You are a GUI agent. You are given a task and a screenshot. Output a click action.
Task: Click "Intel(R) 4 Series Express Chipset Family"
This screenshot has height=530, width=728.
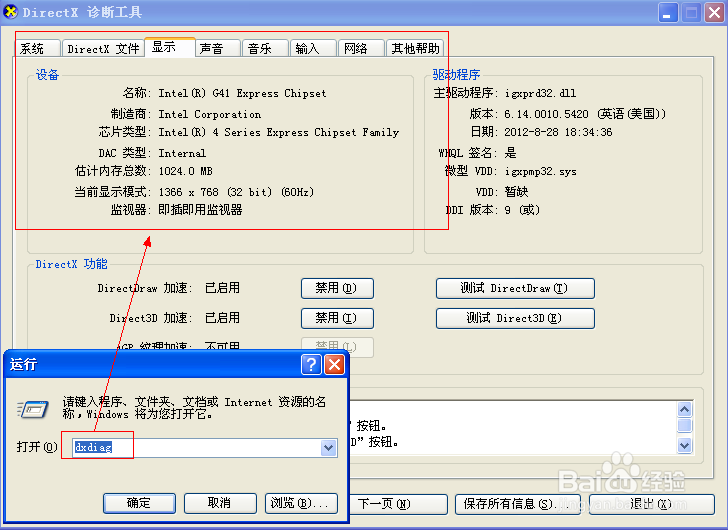pyautogui.click(x=279, y=133)
